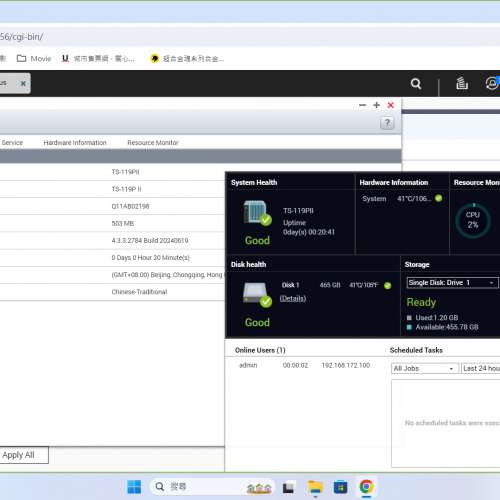Open Disk 1 Details link

(293, 298)
